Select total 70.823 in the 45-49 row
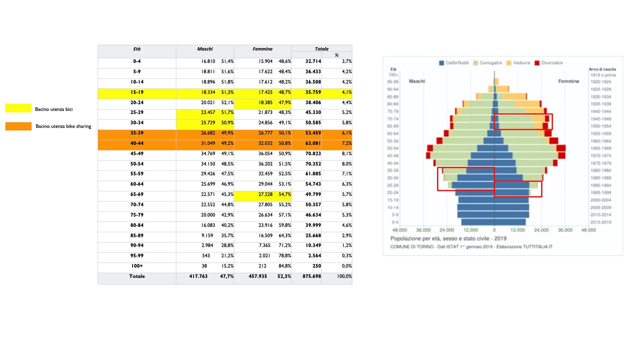 [313, 154]
